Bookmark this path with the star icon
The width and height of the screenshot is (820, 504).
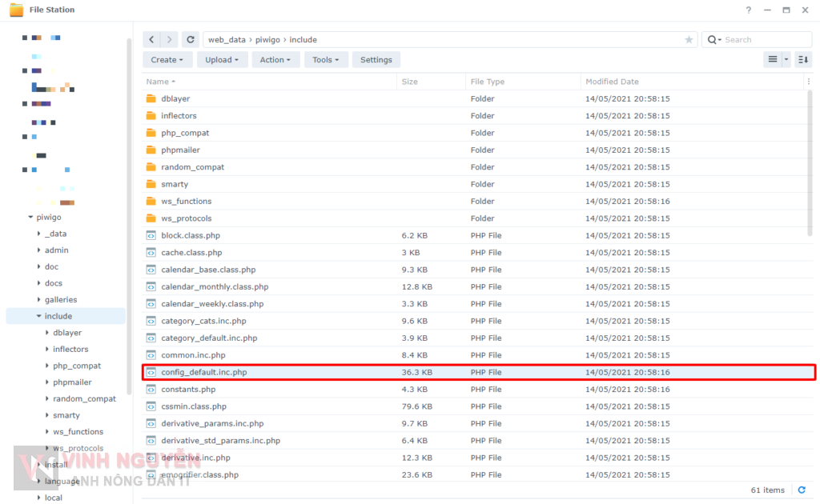pyautogui.click(x=689, y=40)
